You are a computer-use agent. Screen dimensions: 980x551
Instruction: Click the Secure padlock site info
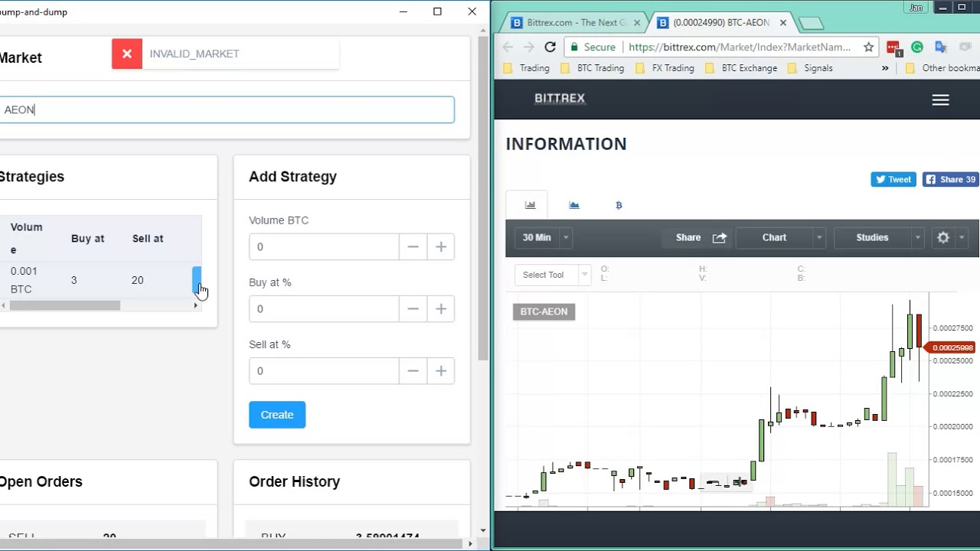[x=593, y=47]
